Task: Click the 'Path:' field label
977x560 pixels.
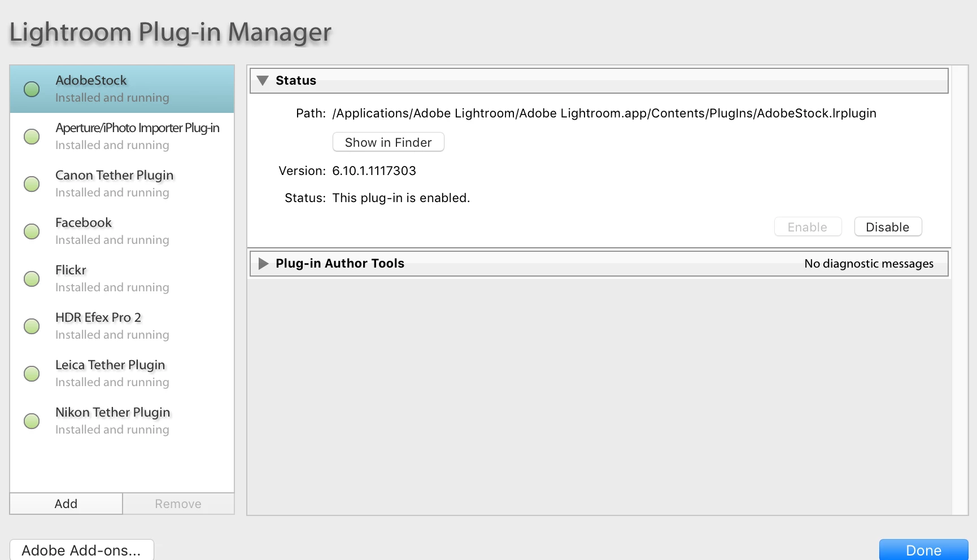Action: pyautogui.click(x=311, y=113)
